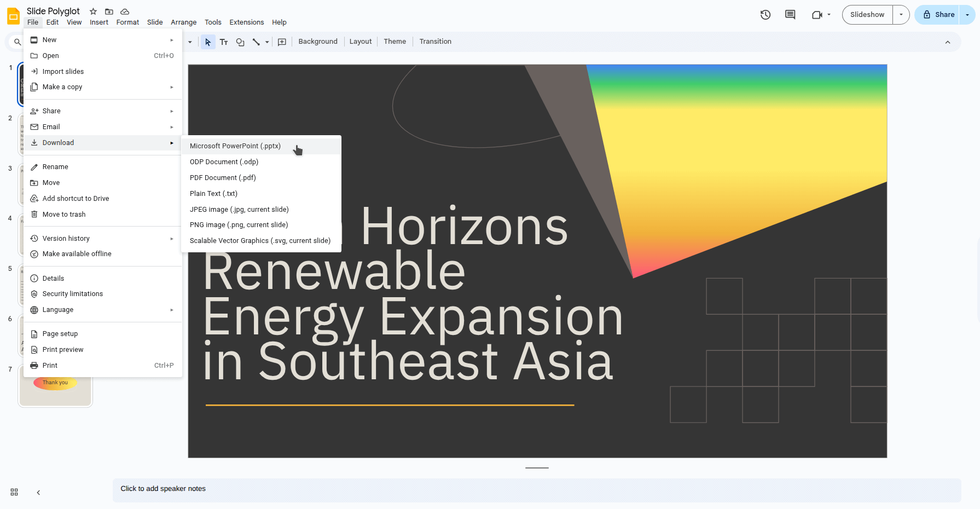Download as Microsoft PowerPoint (.pptx)
Image resolution: width=980 pixels, height=509 pixels.
(235, 146)
